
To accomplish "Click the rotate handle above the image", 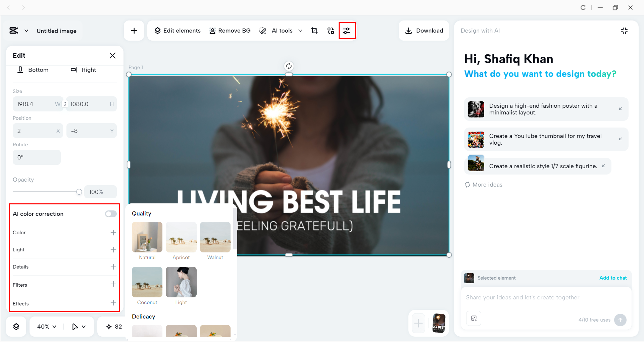I will coord(289,66).
